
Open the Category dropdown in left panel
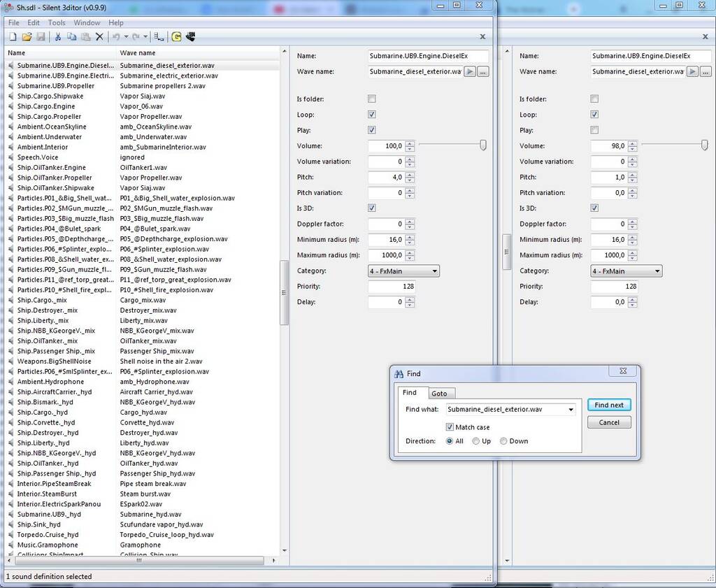(x=403, y=271)
